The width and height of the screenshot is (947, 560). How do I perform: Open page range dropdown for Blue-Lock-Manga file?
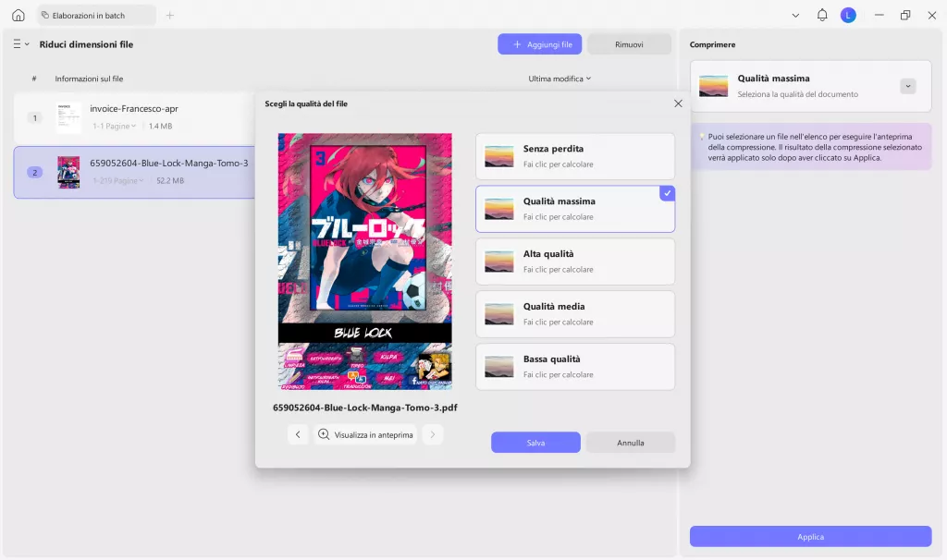117,180
